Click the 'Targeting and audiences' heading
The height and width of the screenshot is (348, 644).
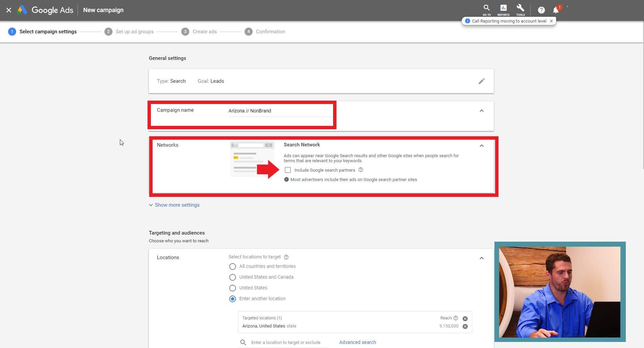[x=177, y=233]
